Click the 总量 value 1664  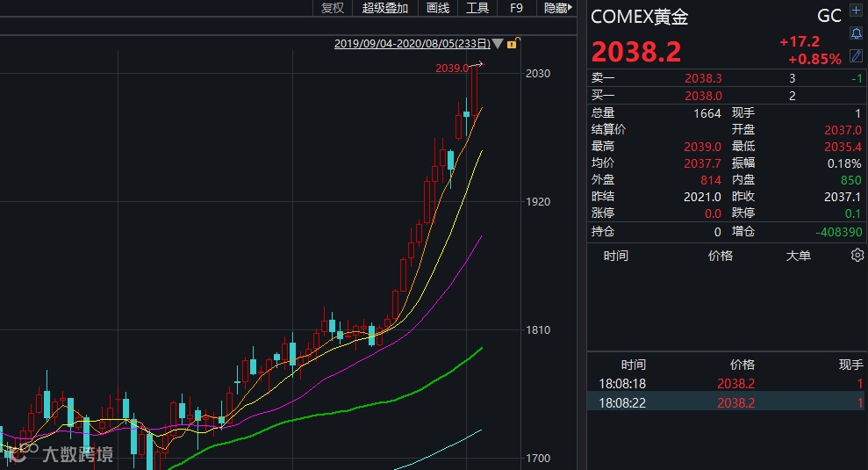(707, 113)
